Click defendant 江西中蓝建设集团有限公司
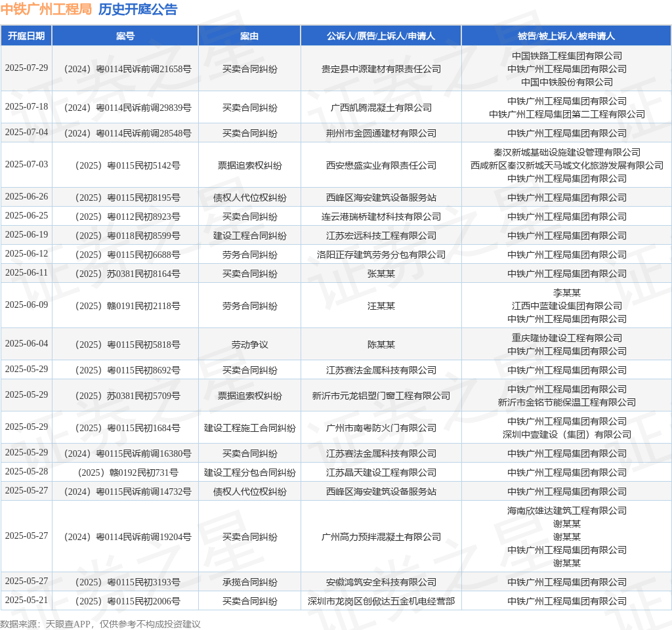Screen dimensions: 672x630 (566, 306)
